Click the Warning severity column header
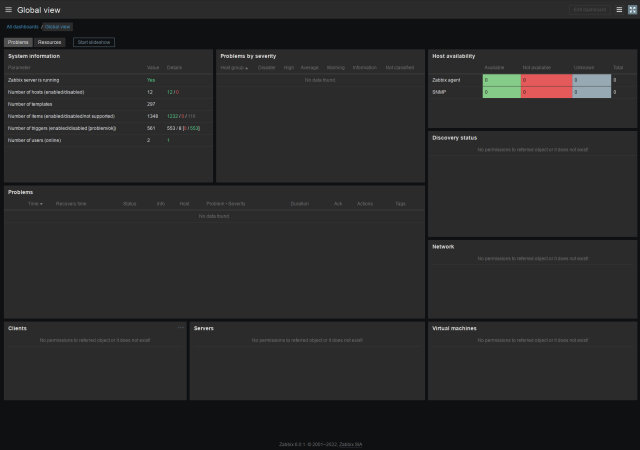640x450 pixels. 336,67
